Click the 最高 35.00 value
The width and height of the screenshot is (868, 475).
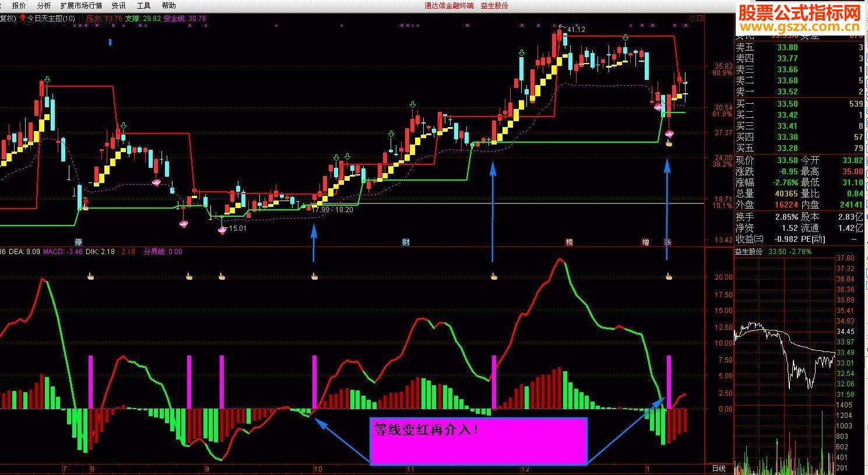click(x=852, y=171)
